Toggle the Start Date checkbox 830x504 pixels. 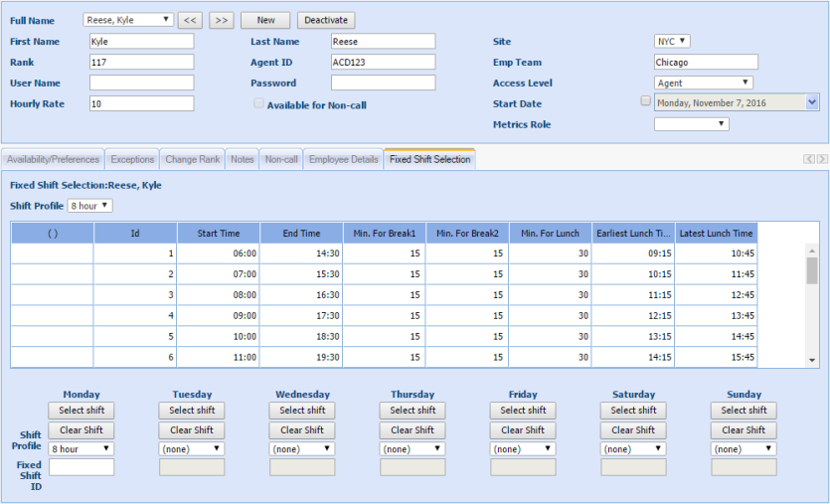(x=646, y=101)
